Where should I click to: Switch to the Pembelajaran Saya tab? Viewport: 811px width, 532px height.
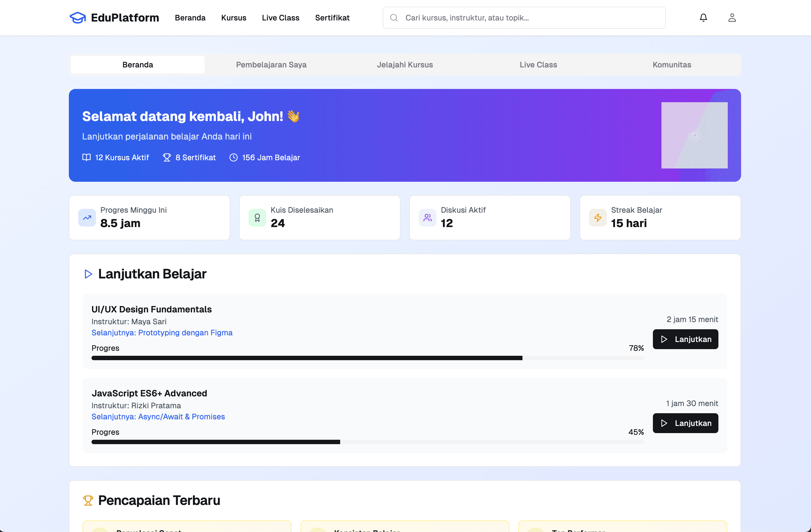point(271,65)
